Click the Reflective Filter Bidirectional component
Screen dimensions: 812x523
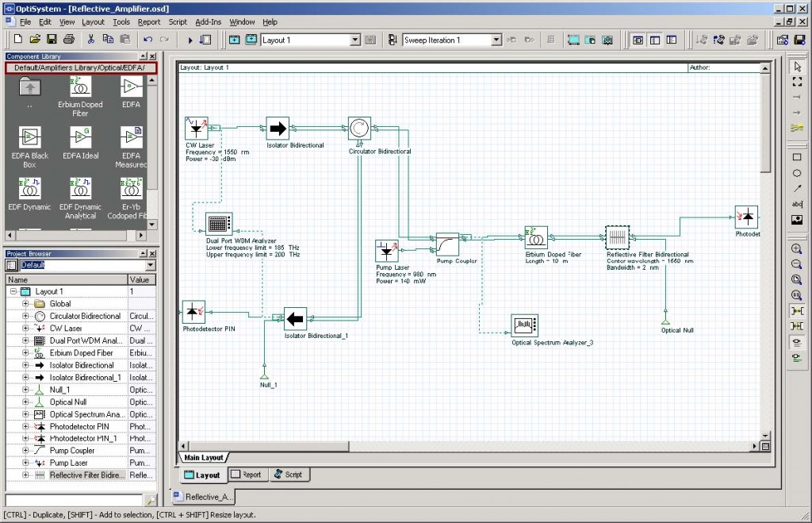(617, 238)
